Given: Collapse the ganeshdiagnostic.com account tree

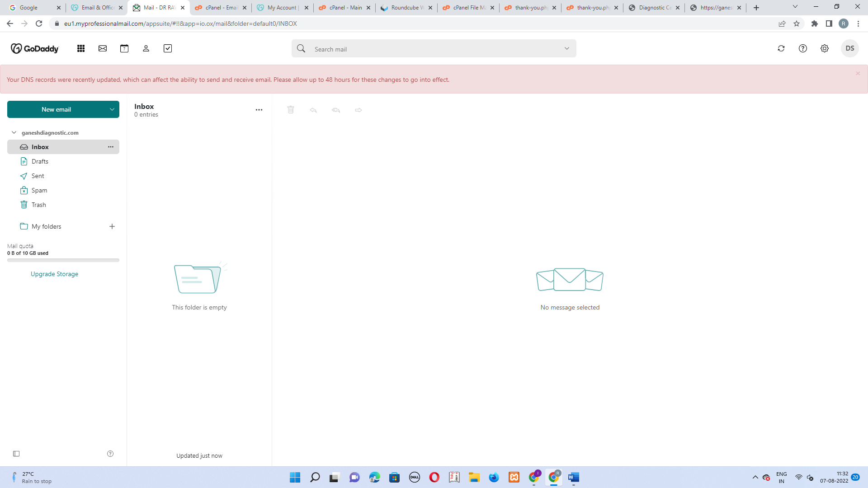Looking at the screenshot, I should tap(14, 132).
